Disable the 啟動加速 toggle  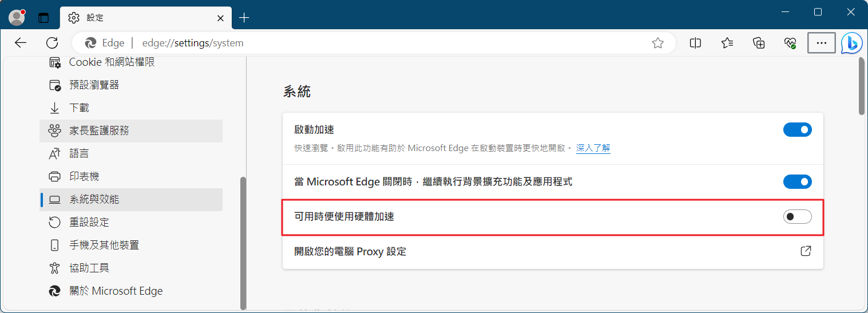tap(797, 130)
